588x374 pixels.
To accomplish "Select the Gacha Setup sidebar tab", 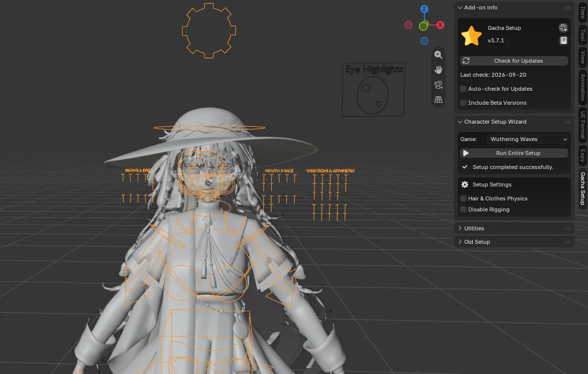I will 583,188.
